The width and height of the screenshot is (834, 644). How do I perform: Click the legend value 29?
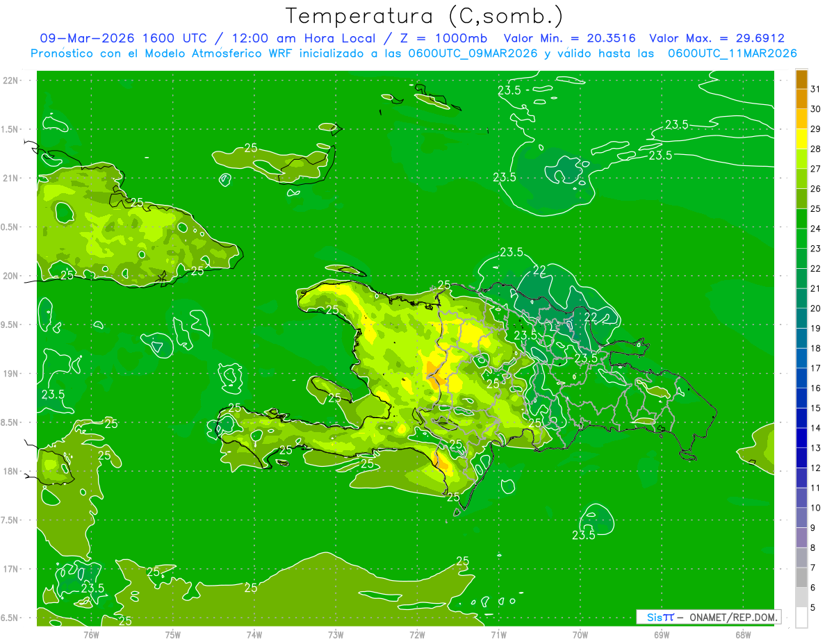(816, 129)
